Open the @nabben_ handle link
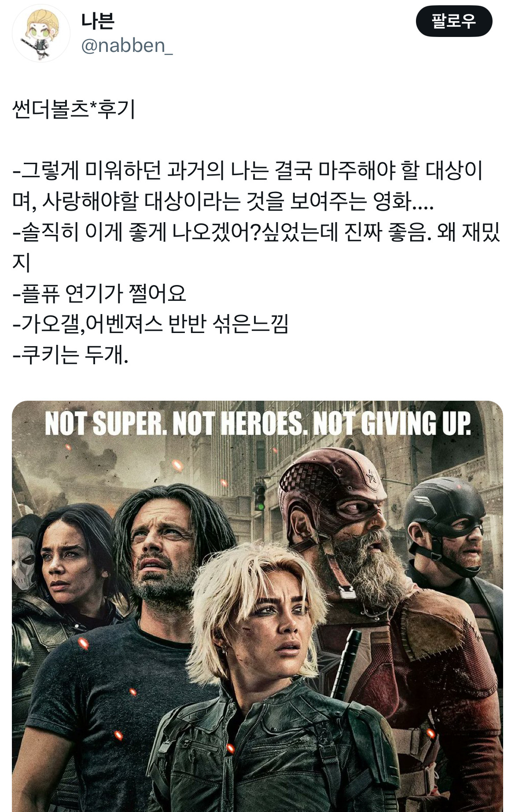Image resolution: width=515 pixels, height=812 pixels. click(127, 45)
